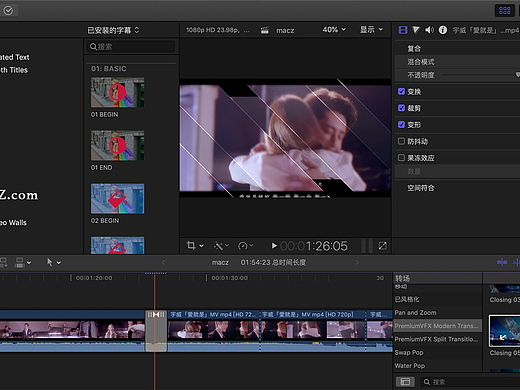Click the background tasks checkmark icon
The image size is (520, 390).
click(x=8, y=11)
